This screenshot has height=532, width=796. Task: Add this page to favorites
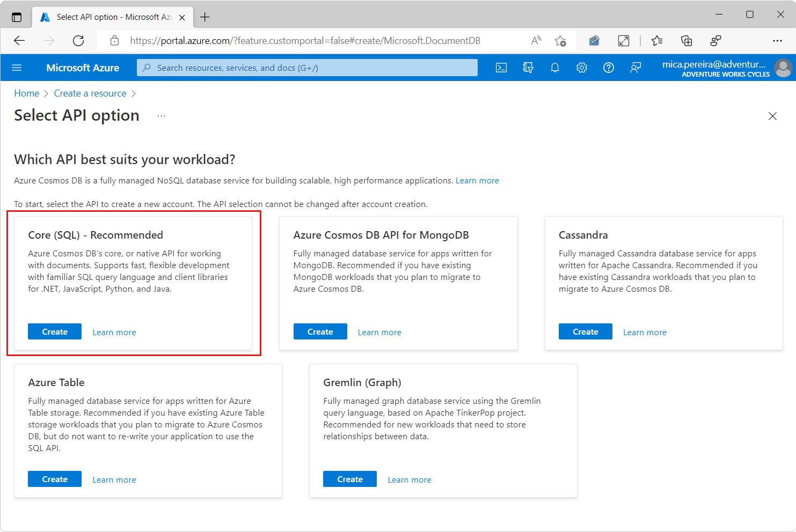[x=560, y=41]
